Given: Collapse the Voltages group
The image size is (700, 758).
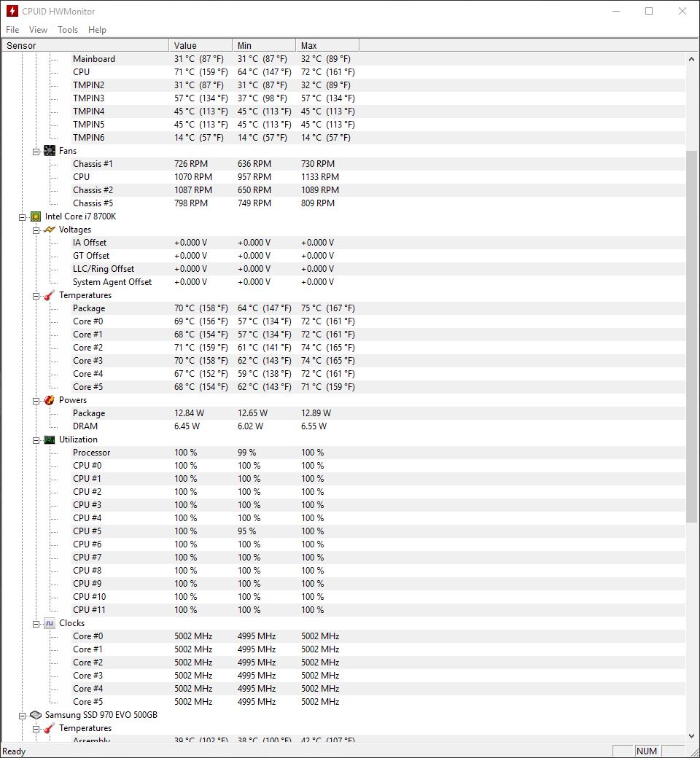Looking at the screenshot, I should [36, 230].
